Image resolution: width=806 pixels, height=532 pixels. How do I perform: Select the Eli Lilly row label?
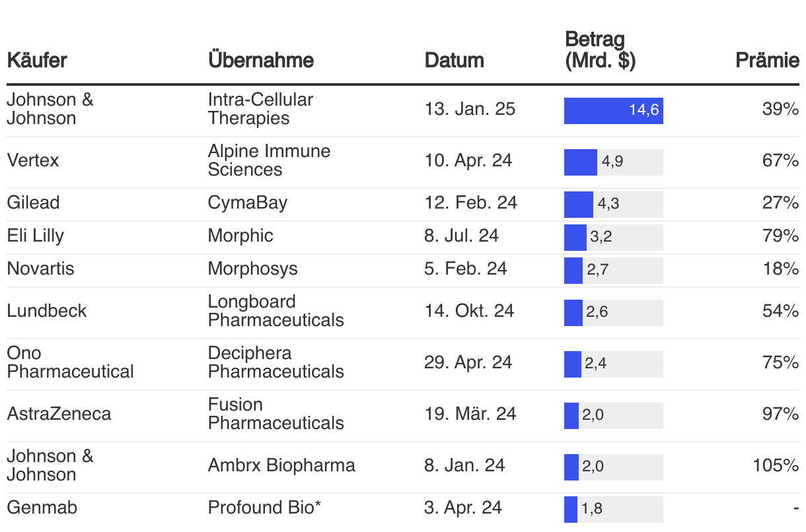click(x=36, y=236)
